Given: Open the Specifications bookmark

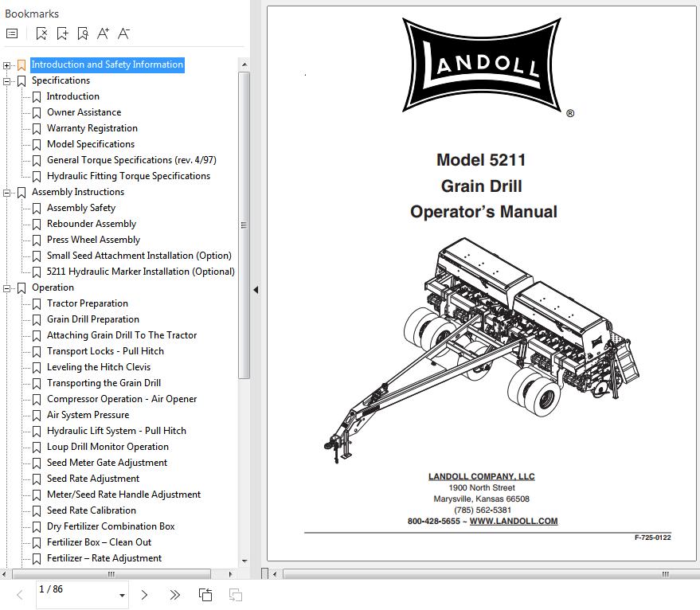Looking at the screenshot, I should click(x=61, y=80).
